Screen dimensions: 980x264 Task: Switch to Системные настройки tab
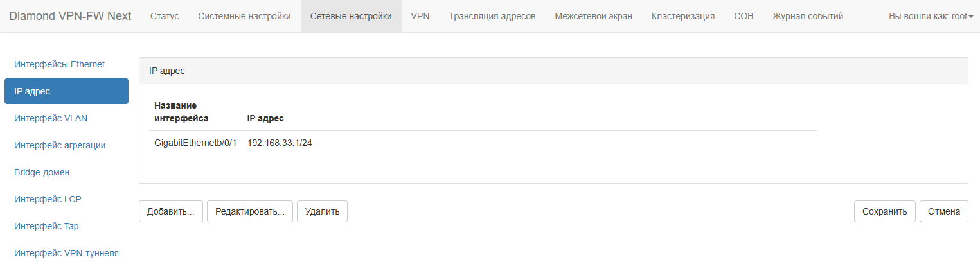(244, 16)
